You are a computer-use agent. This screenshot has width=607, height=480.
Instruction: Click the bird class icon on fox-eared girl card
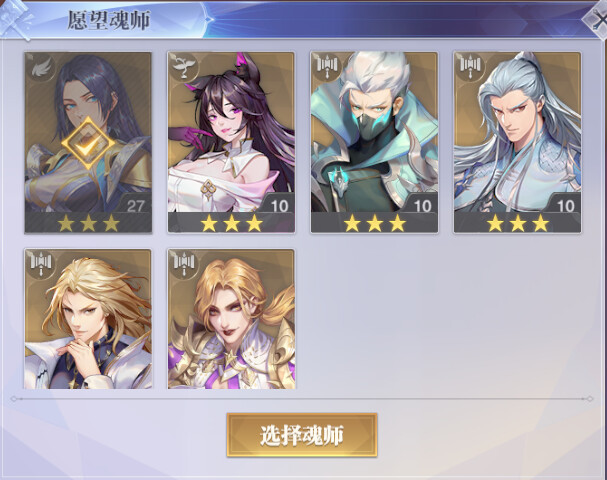point(183,68)
